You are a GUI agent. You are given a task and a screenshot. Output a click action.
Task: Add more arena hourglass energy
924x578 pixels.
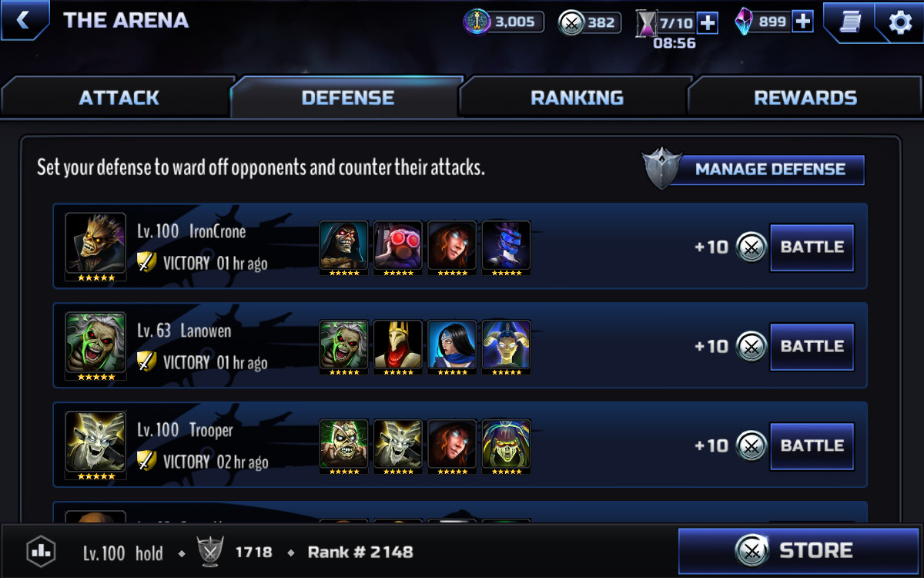click(x=708, y=23)
